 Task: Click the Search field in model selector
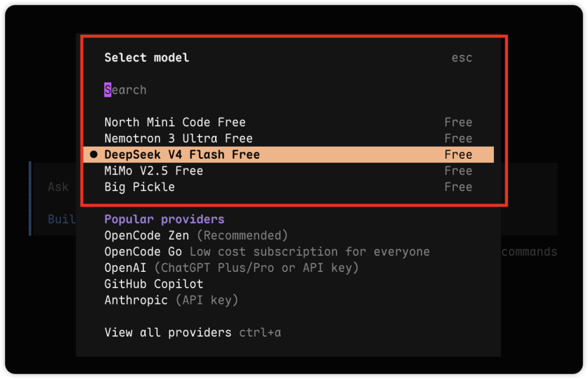(x=288, y=90)
